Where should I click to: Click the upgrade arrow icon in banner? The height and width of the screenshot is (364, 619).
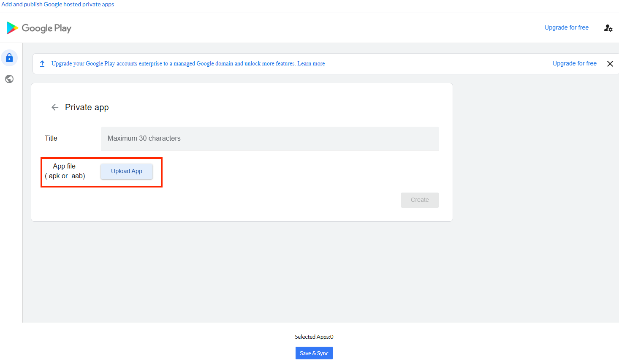[42, 64]
